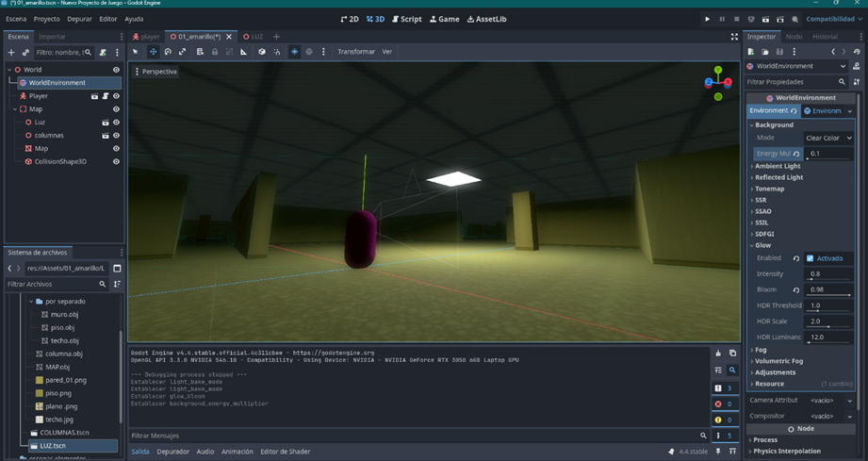Run the project with the play button
The width and height of the screenshot is (868, 461).
pos(707,19)
